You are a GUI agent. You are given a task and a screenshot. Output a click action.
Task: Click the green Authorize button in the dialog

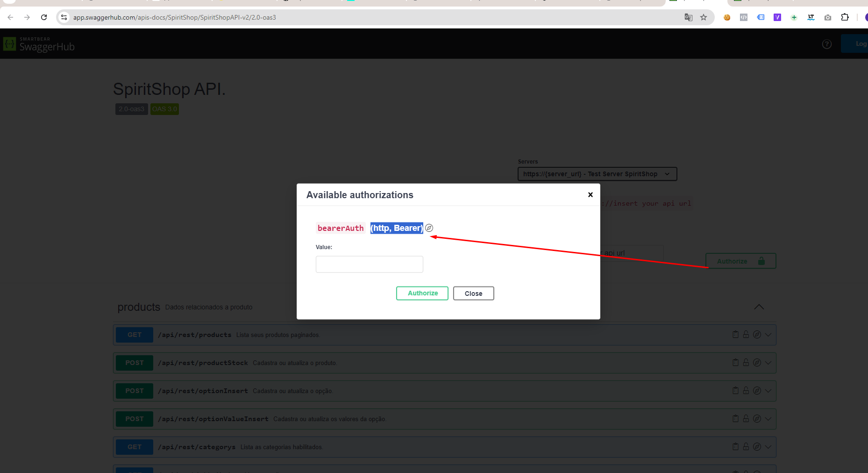422,294
